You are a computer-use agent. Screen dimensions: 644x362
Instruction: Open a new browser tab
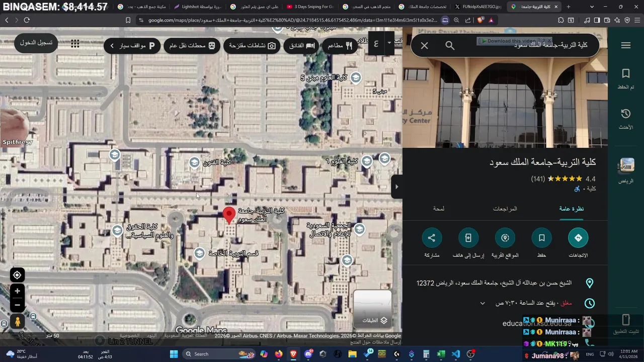(x=569, y=7)
